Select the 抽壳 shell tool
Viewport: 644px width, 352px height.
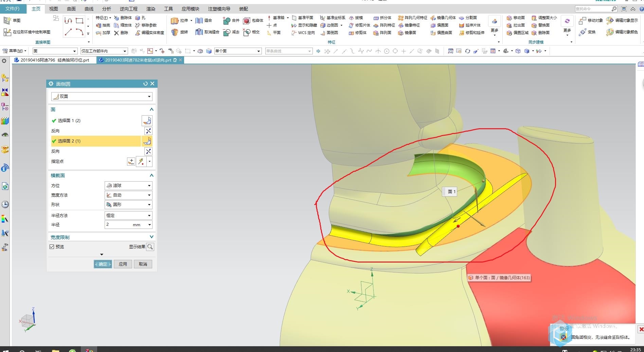[x=103, y=25]
